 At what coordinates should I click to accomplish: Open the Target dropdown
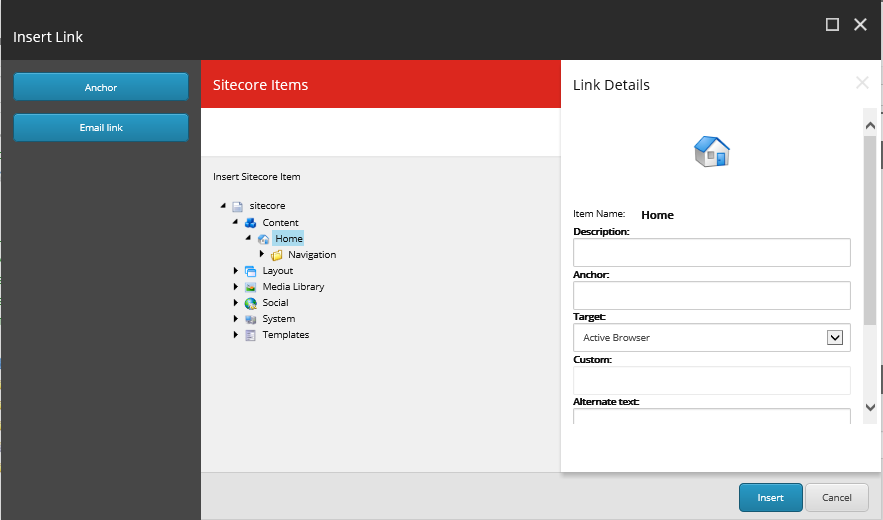835,337
